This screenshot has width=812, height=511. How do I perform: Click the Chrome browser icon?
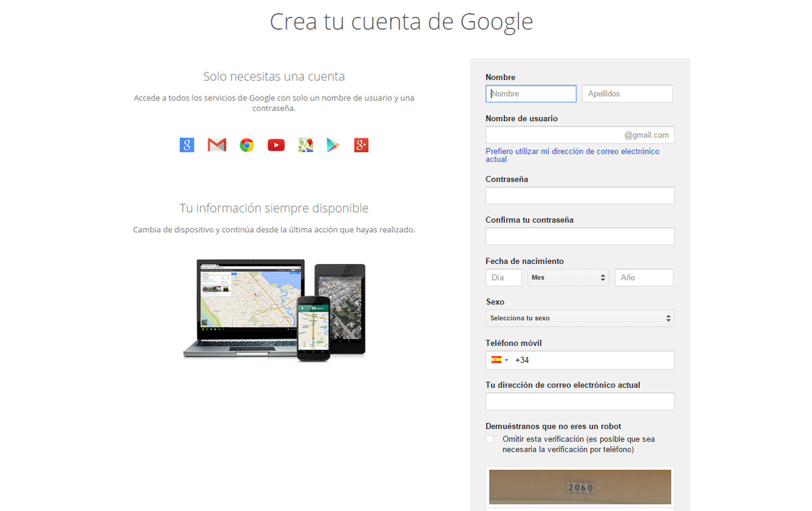point(247,145)
